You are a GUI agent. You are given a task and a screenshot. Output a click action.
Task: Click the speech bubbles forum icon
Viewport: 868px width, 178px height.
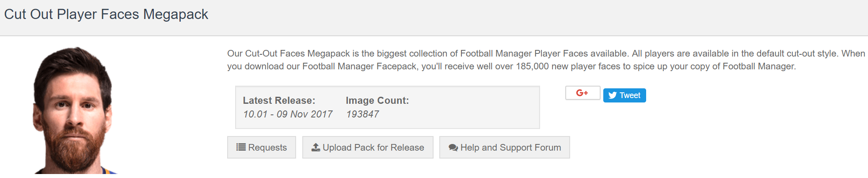pyautogui.click(x=453, y=148)
